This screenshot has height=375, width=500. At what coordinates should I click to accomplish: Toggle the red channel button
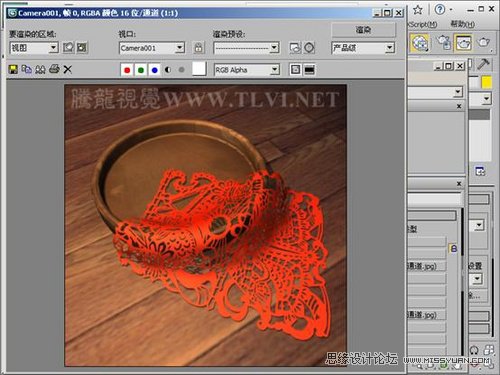click(x=127, y=70)
